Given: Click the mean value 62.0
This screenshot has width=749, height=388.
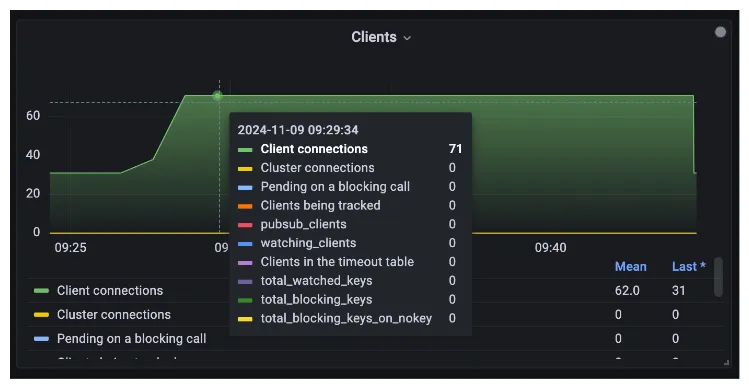Looking at the screenshot, I should (x=627, y=291).
